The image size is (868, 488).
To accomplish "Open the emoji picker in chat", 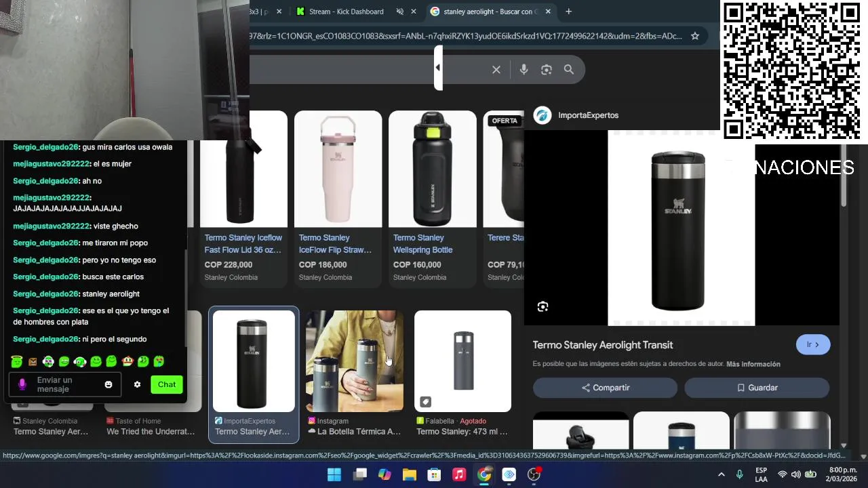I will (x=108, y=385).
